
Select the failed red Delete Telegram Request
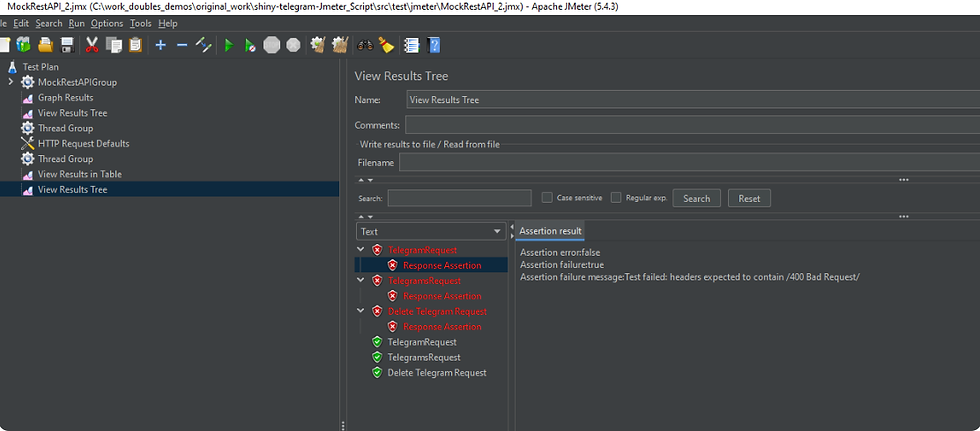tap(437, 312)
